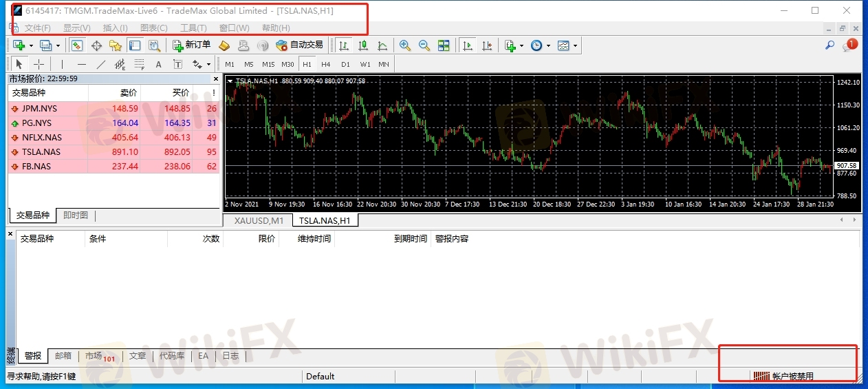Click the 新订单 new order button

pos(192,45)
